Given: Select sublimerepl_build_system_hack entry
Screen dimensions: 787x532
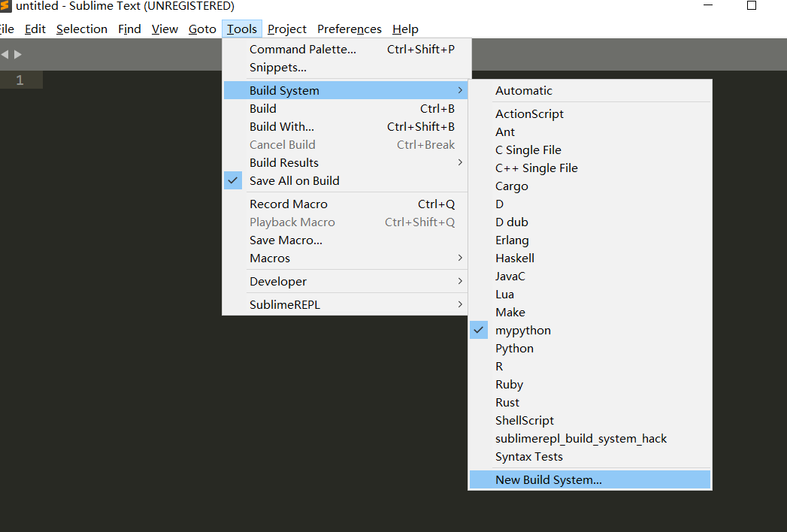Looking at the screenshot, I should click(590, 439).
